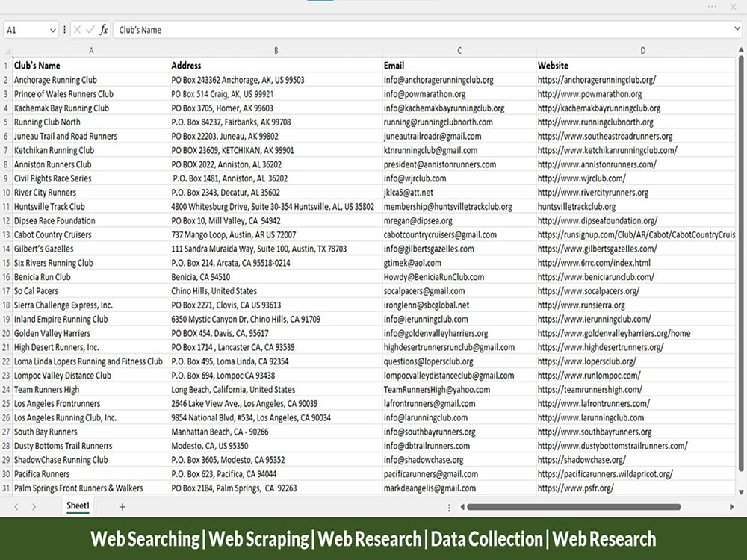The image size is (747, 560).
Task: Click the next sheet navigation arrow
Action: (34, 506)
